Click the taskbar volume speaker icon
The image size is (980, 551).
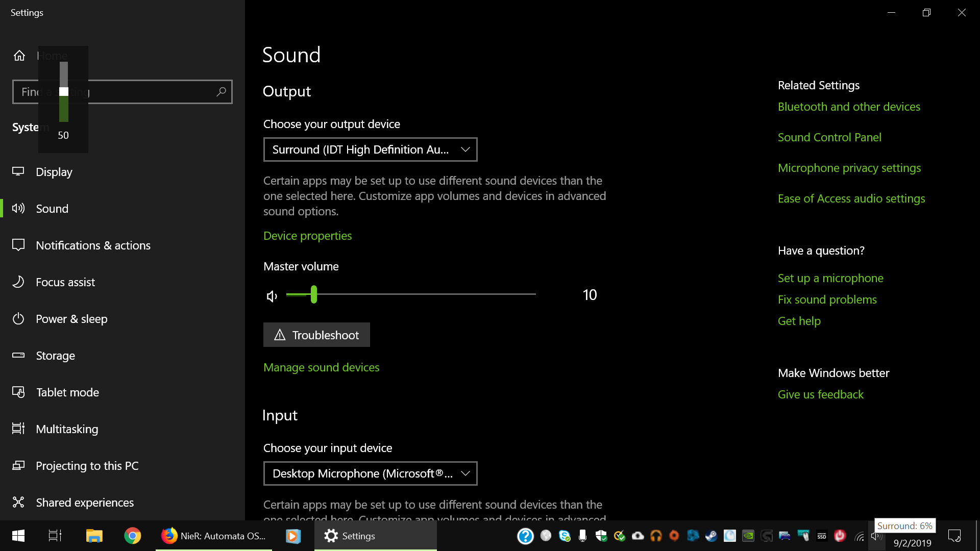(x=876, y=536)
